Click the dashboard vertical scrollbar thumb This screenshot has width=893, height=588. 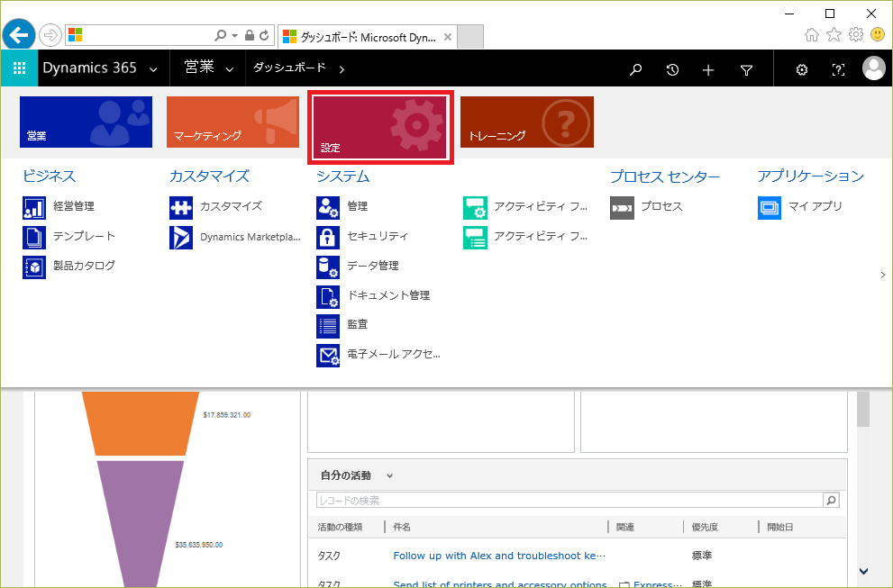click(863, 409)
